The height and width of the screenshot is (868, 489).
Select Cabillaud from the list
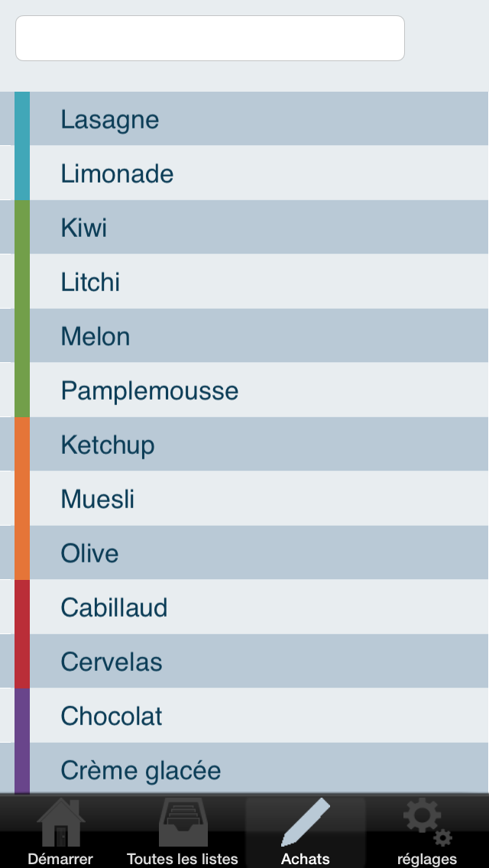click(x=244, y=607)
